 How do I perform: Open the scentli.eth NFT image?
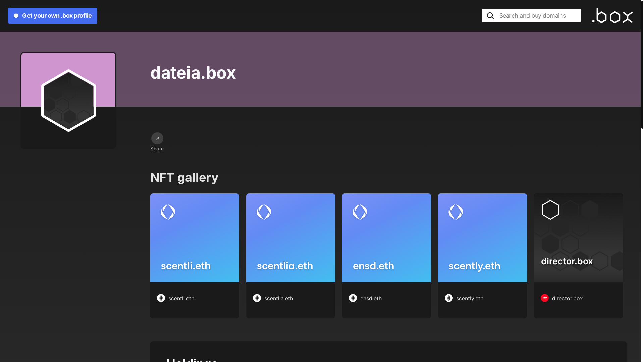(x=195, y=238)
